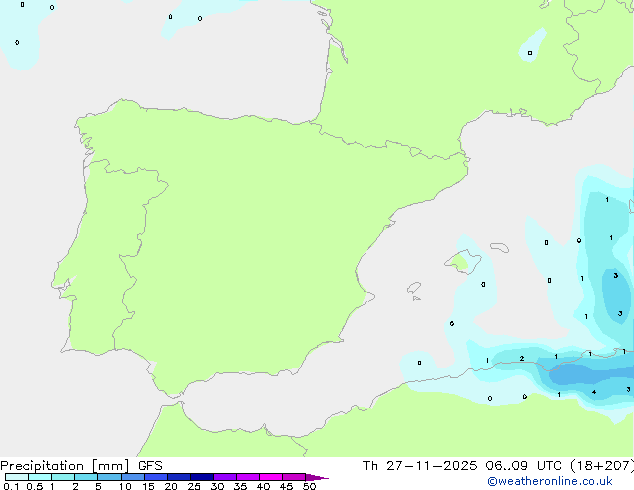Click the precipitation value '2' on the map
The width and height of the screenshot is (634, 490).
pos(522,358)
